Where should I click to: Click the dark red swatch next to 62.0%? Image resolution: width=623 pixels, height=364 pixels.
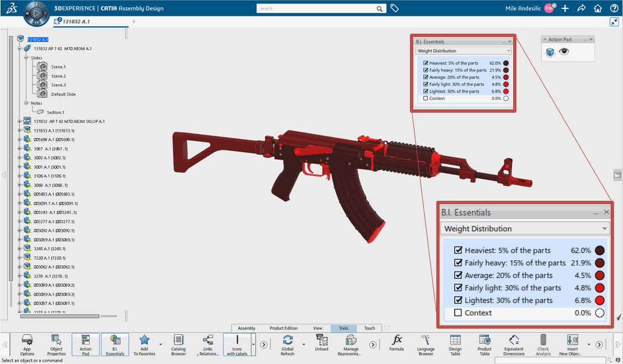tap(599, 250)
